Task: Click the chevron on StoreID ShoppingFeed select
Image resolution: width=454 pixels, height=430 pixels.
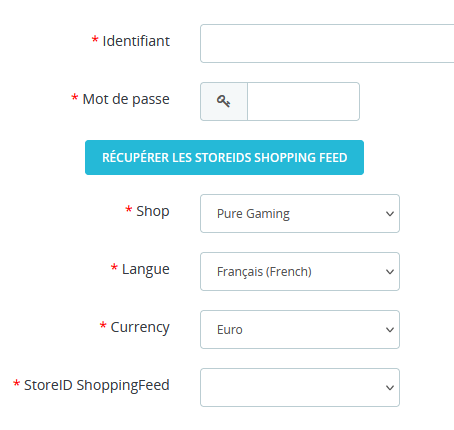Action: [390, 388]
